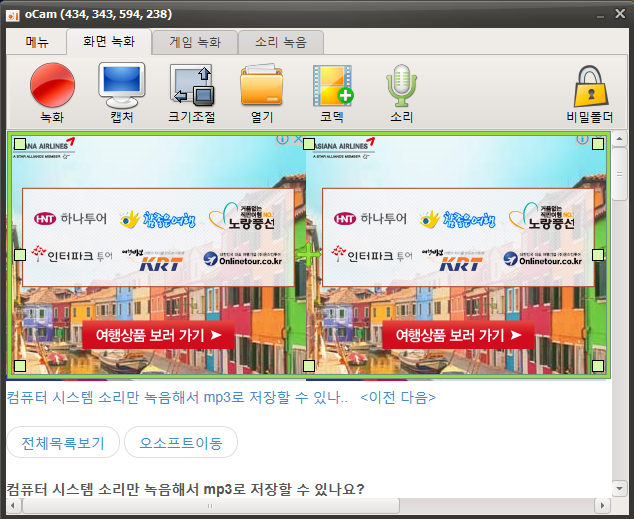Click the horizontal scrollbar left arrow

tap(13, 505)
